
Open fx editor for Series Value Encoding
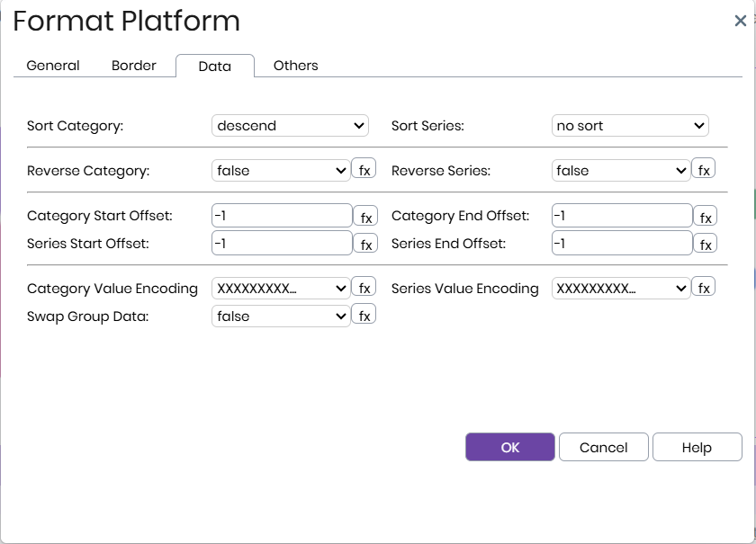point(704,286)
